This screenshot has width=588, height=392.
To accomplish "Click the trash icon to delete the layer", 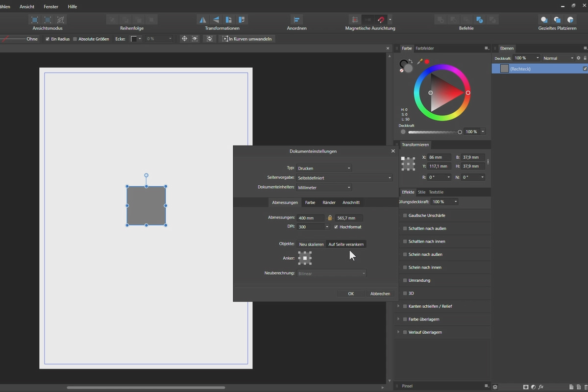I will click(x=586, y=387).
